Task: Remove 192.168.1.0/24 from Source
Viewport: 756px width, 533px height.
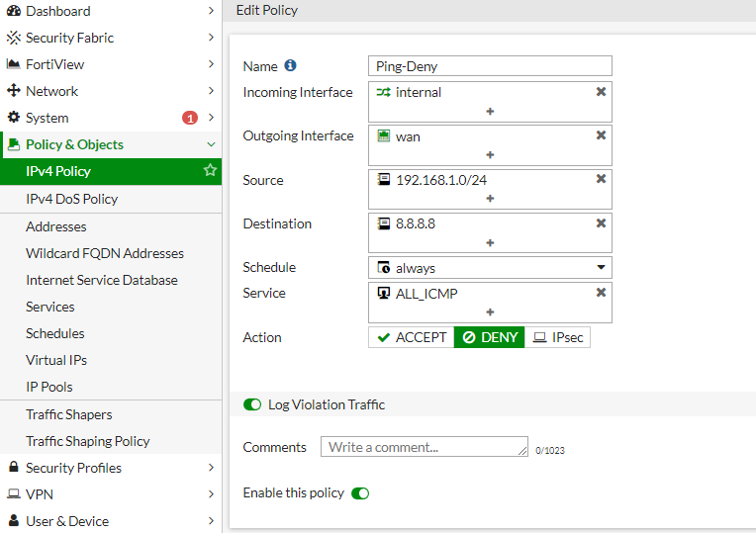Action: (601, 179)
